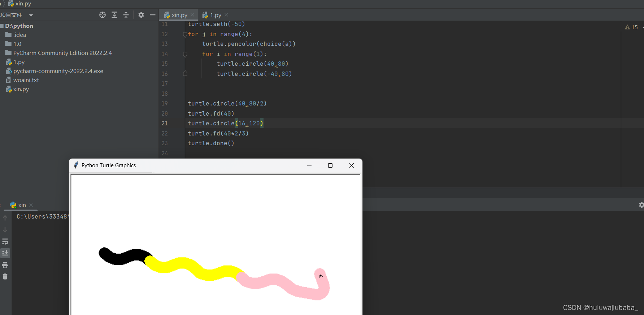Collapse the for j loop fold marker
The height and width of the screenshot is (315, 644).
click(x=185, y=34)
